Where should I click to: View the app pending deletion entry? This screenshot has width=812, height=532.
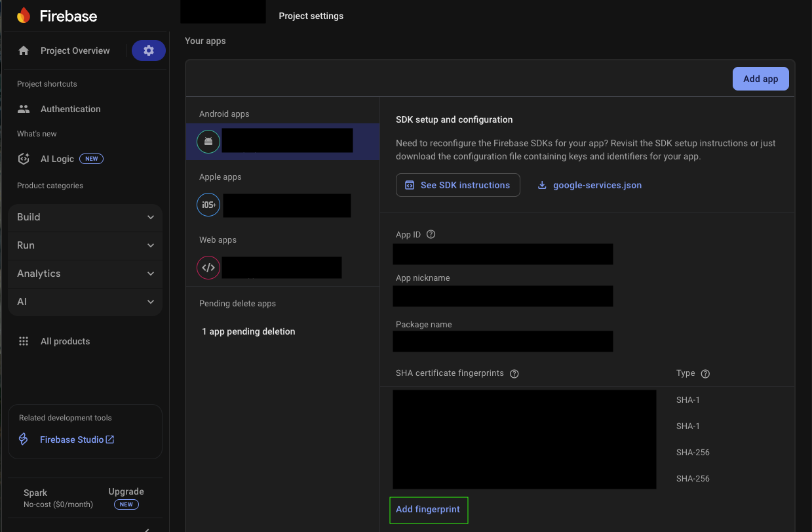pos(248,331)
